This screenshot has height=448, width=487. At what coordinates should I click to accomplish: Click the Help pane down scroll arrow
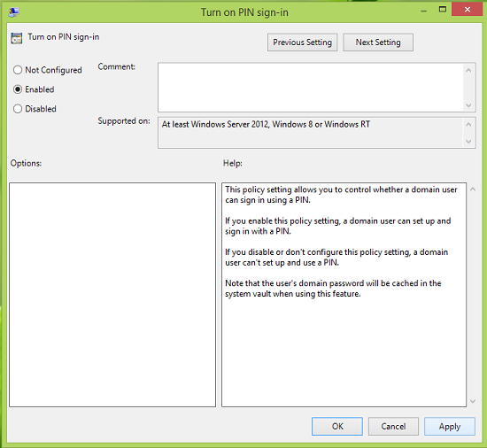click(x=473, y=401)
